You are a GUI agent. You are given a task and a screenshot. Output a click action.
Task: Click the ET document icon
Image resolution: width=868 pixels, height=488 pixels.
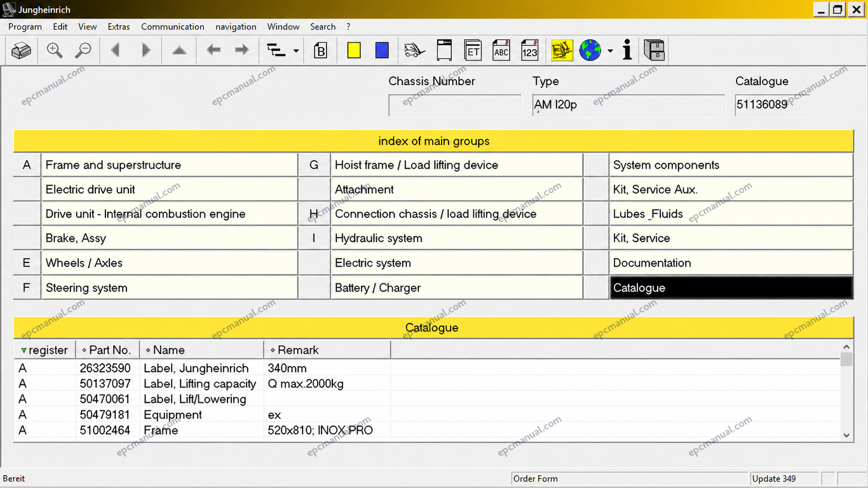(473, 50)
